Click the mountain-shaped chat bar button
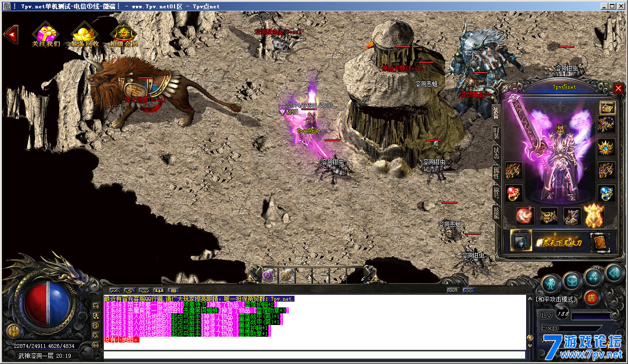This screenshot has width=628, height=364. coord(115,290)
